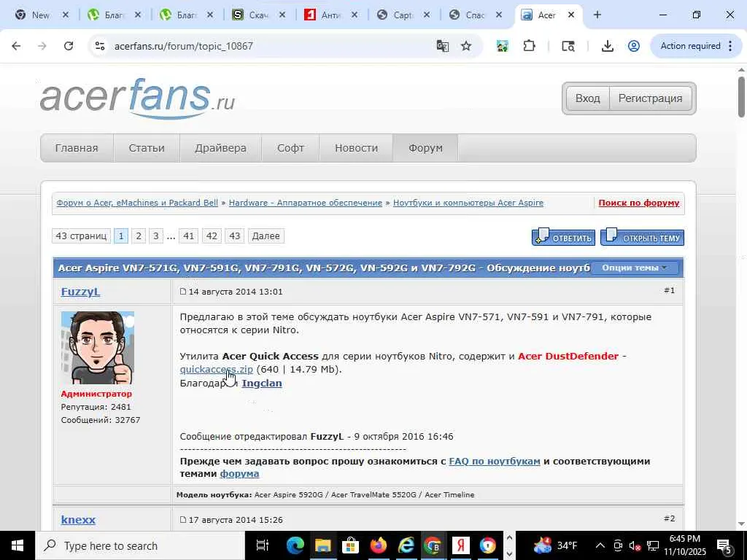Open the Драйвера menu item
The image size is (747, 560).
coord(220,148)
